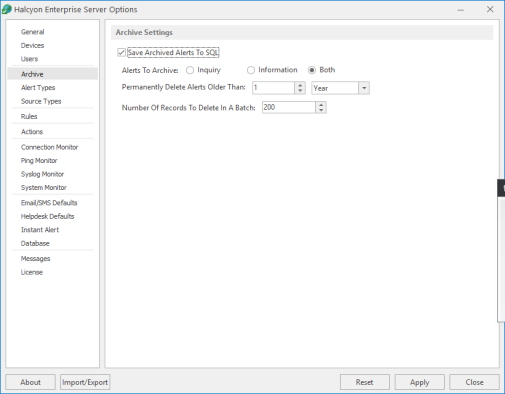Open the License page
The image size is (505, 394).
tap(32, 272)
